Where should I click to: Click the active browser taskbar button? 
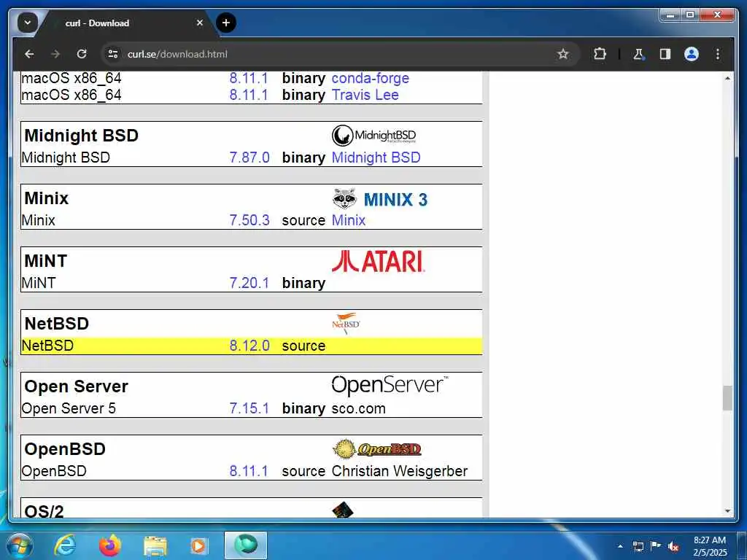pyautogui.click(x=246, y=545)
